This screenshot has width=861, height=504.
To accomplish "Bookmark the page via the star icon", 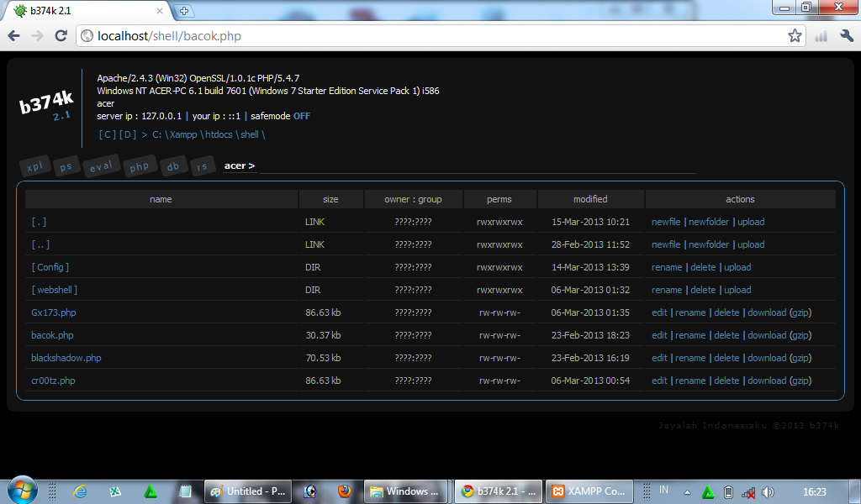I will coord(795,36).
